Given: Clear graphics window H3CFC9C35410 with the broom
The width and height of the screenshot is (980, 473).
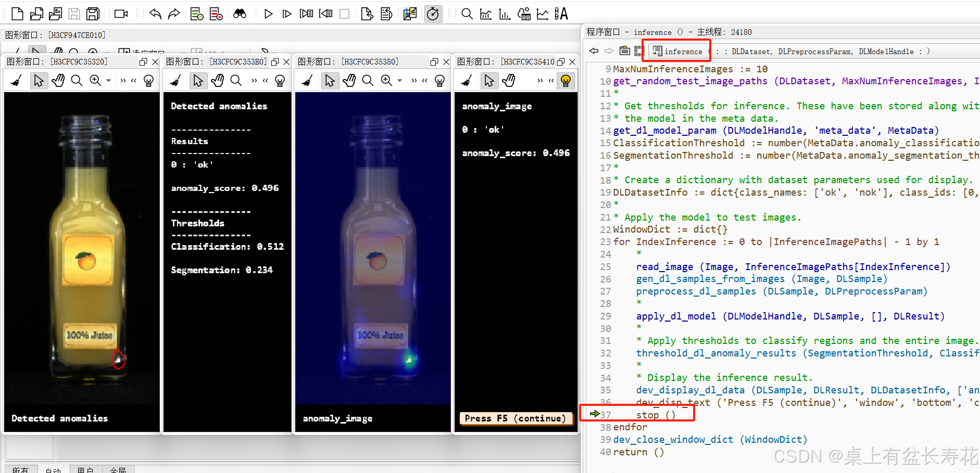Looking at the screenshot, I should (x=467, y=81).
